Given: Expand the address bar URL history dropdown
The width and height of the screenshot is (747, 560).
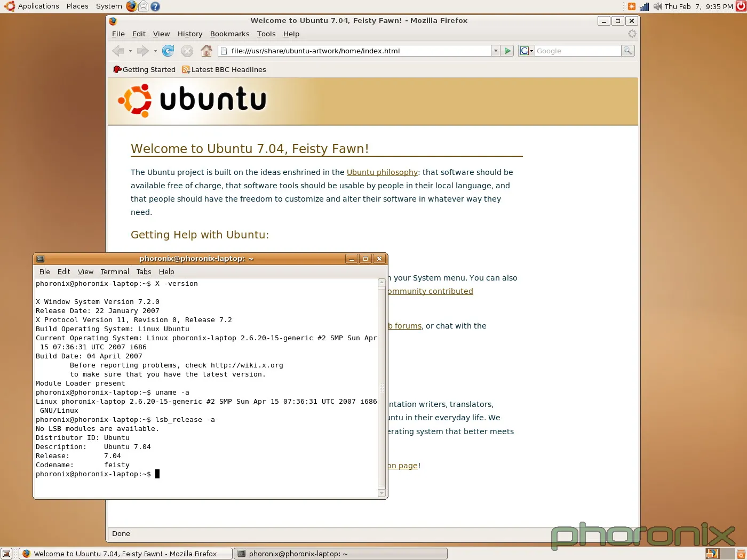Looking at the screenshot, I should pos(496,51).
